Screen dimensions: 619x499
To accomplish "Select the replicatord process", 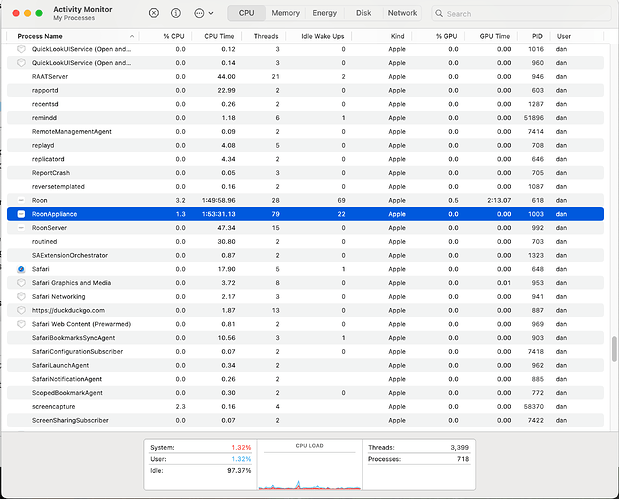I will pyautogui.click(x=305, y=159).
